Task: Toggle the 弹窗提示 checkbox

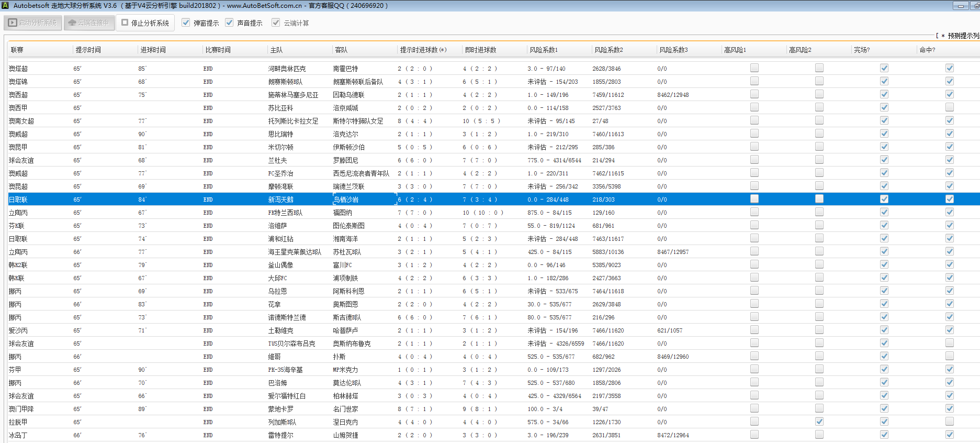Action: 186,23
